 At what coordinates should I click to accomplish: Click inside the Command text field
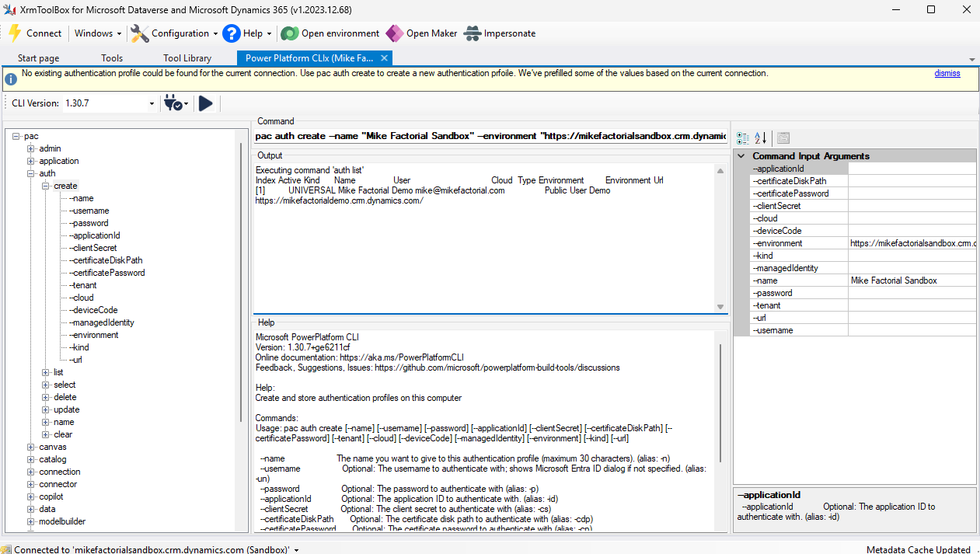[x=490, y=136]
